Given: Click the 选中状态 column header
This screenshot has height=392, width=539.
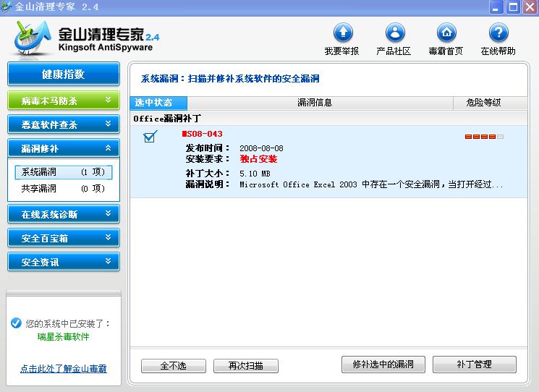Looking at the screenshot, I should (158, 103).
